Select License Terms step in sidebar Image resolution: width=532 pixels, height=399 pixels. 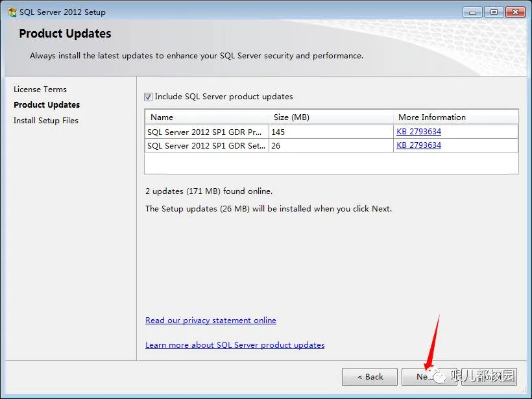(40, 90)
